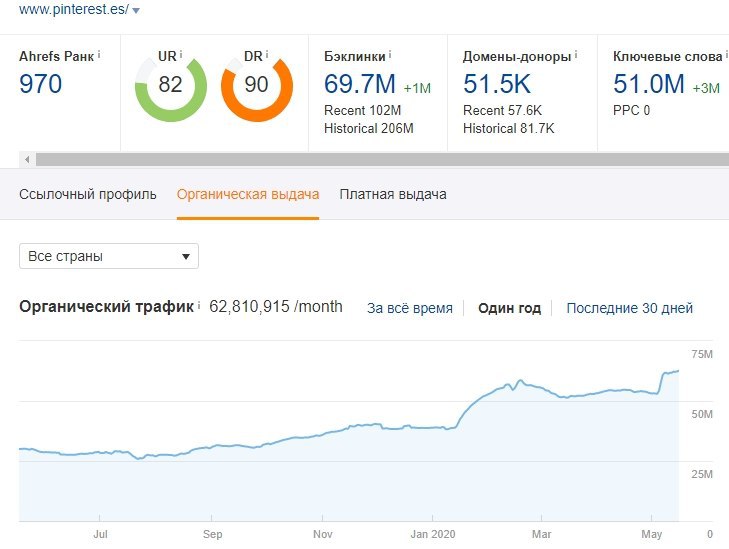
Task: Click Recent 102M backlinks text
Action: [x=362, y=111]
